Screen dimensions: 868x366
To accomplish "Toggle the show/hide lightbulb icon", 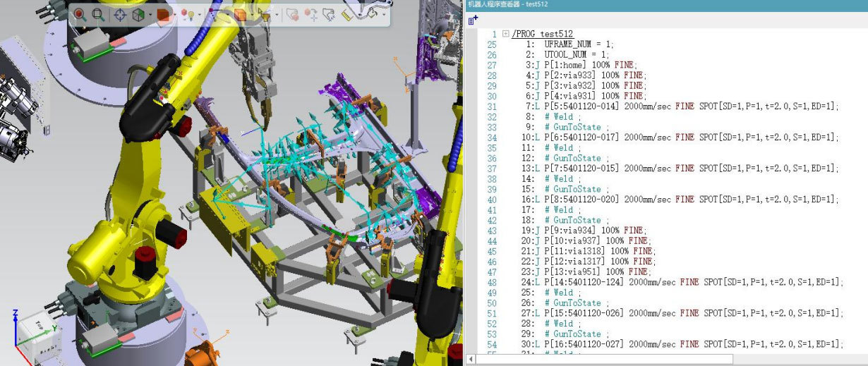I will click(x=187, y=15).
